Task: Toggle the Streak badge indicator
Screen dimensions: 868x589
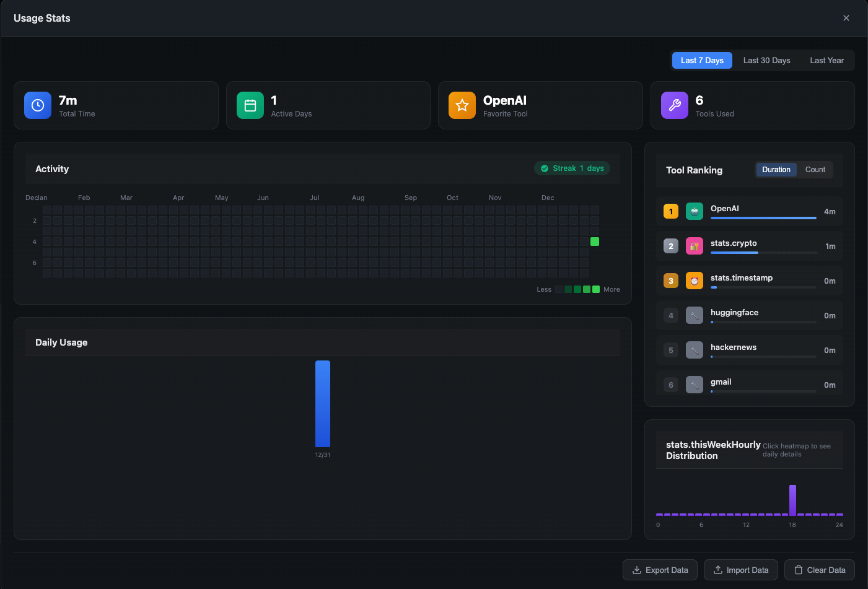Action: click(571, 168)
